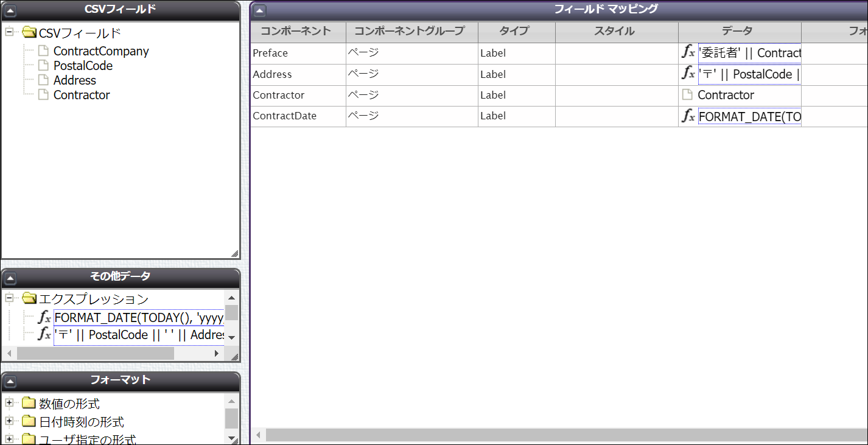Click '〒' || PostalCode data in Address row
Screen dimensions: 868x445
click(749, 74)
